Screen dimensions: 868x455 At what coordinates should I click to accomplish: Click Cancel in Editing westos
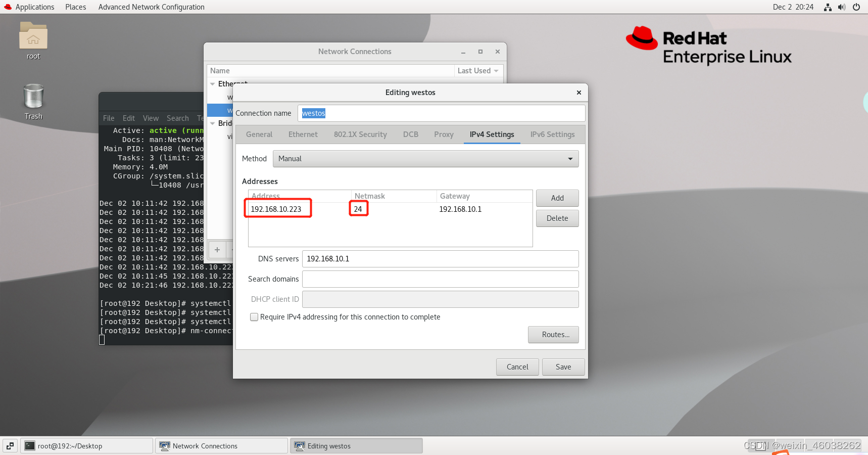tap(517, 367)
